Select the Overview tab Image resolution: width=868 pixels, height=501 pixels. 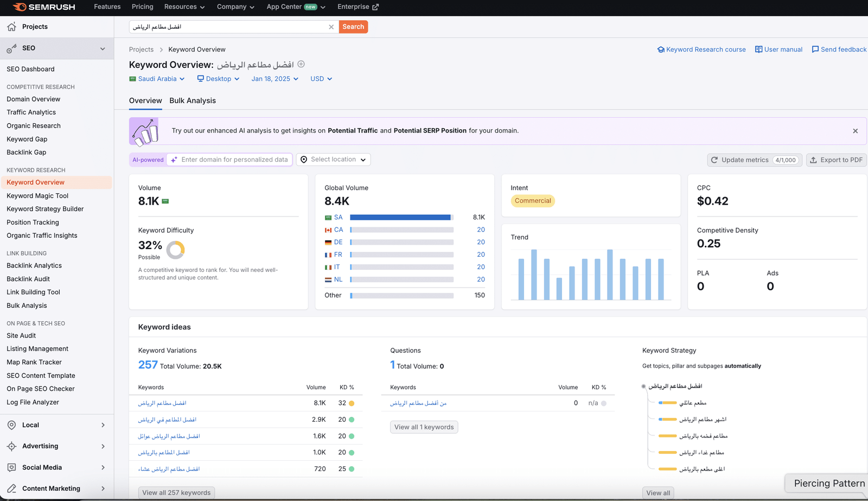145,100
